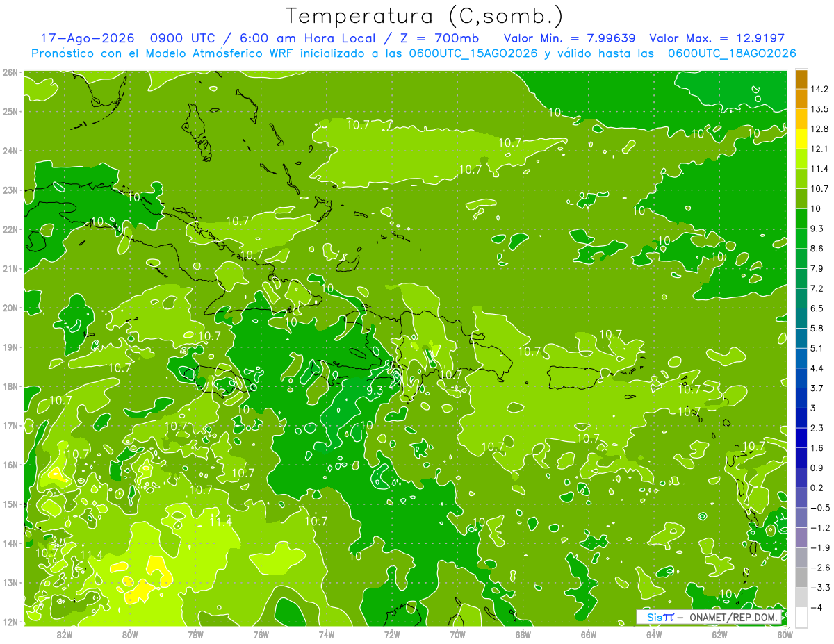Click the bottom white swatch of color scale
Viewport: 834px width, 644px height.
(801, 617)
